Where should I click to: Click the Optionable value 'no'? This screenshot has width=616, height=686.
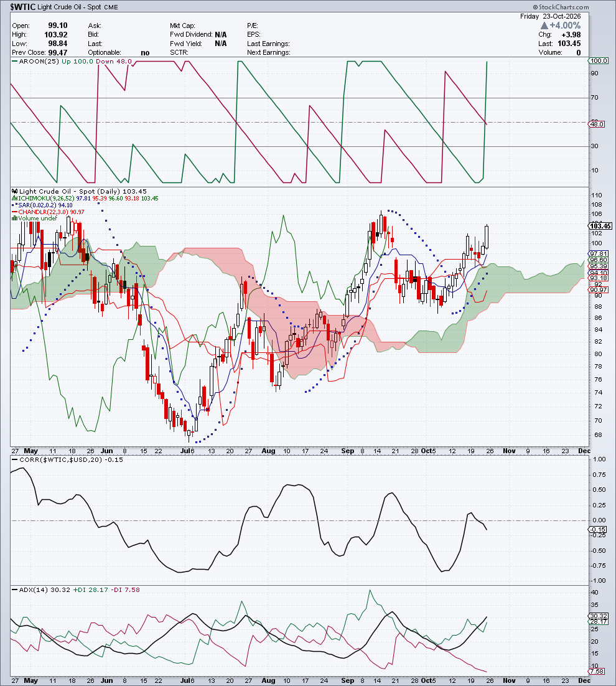click(145, 52)
